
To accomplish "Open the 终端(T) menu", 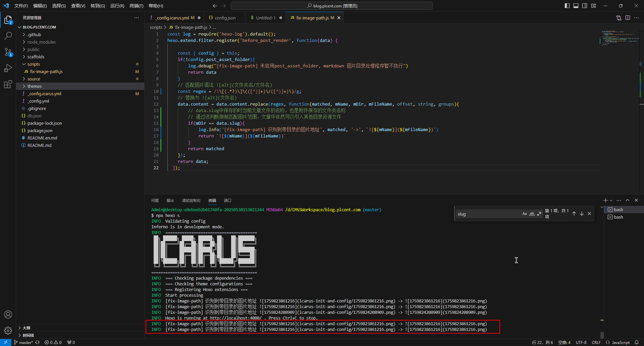I will [x=136, y=6].
